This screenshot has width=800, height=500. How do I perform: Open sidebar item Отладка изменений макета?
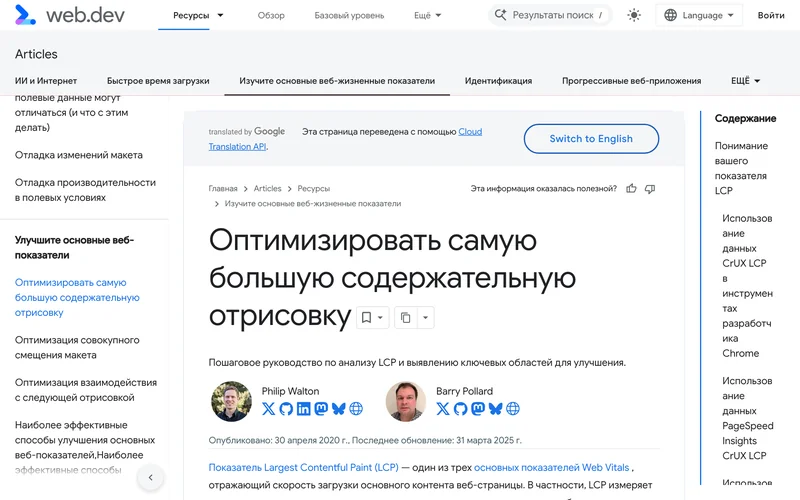click(x=79, y=155)
